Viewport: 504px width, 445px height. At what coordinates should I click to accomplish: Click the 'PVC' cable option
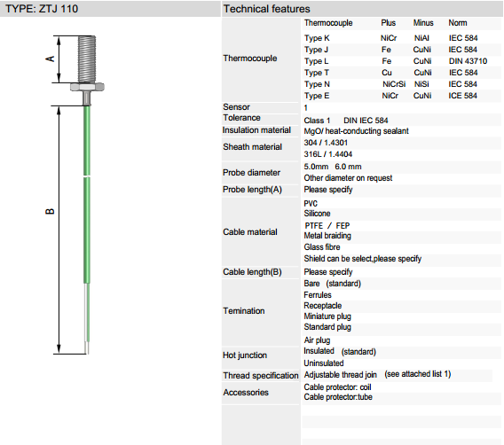click(311, 204)
